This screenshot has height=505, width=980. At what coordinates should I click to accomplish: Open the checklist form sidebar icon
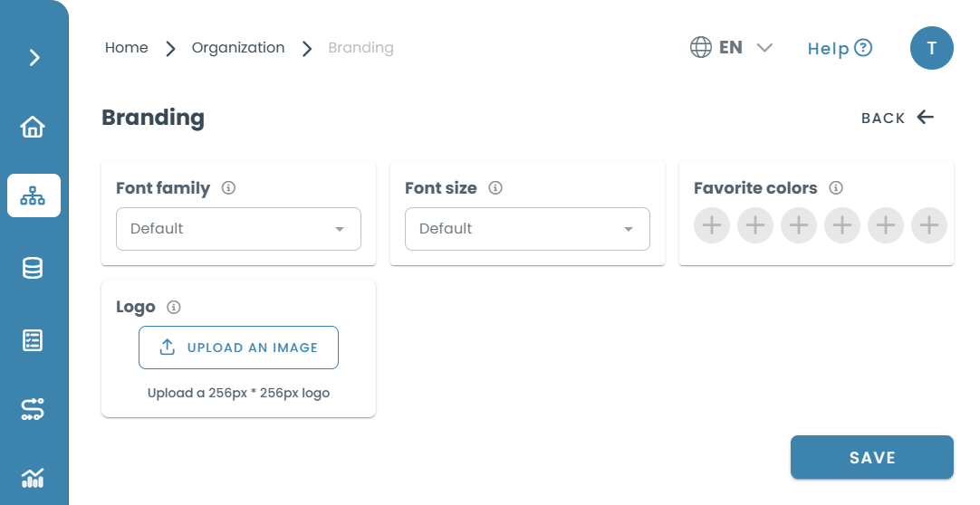[x=33, y=340]
